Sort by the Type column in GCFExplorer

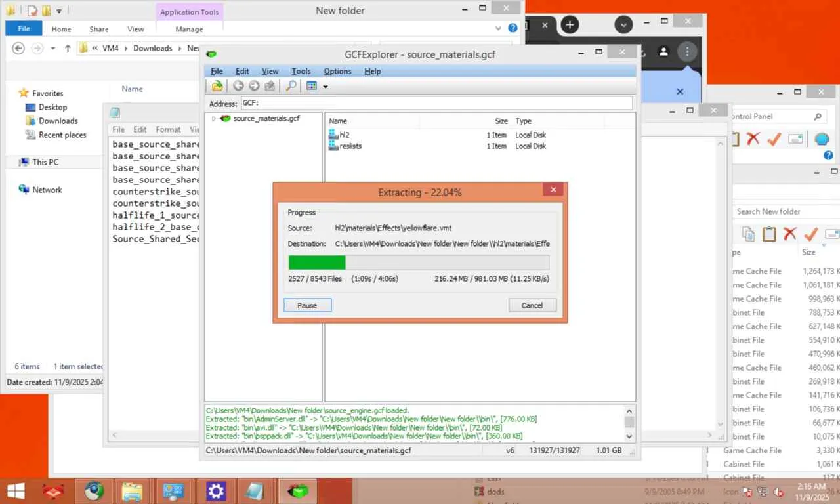523,121
